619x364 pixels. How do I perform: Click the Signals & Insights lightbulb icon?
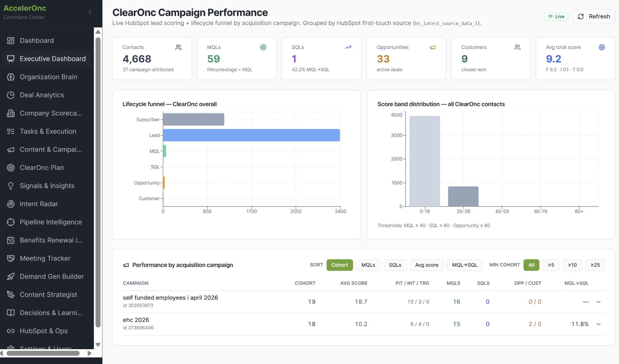click(11, 186)
